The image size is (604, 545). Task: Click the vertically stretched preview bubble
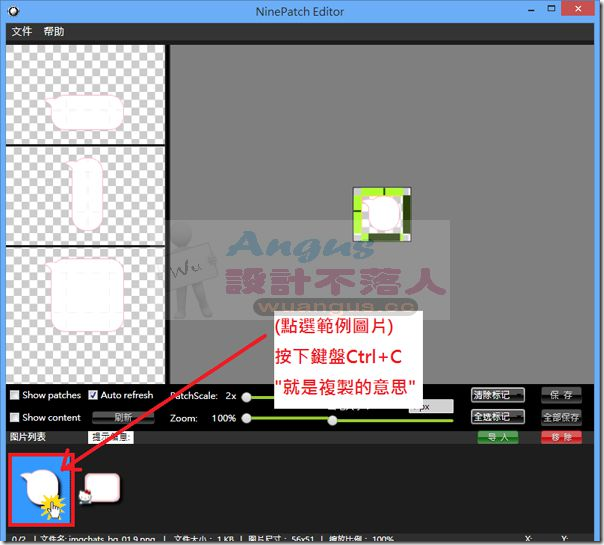[x=85, y=193]
